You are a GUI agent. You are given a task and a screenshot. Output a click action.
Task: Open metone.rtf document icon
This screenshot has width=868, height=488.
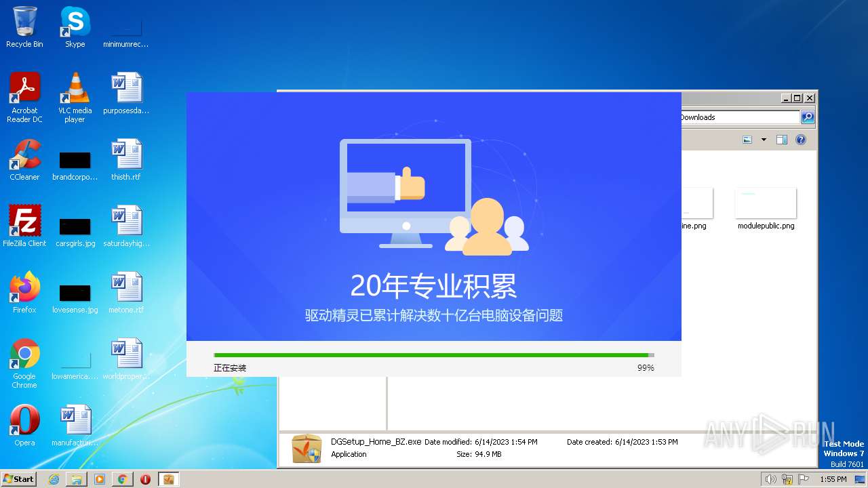[x=126, y=293]
